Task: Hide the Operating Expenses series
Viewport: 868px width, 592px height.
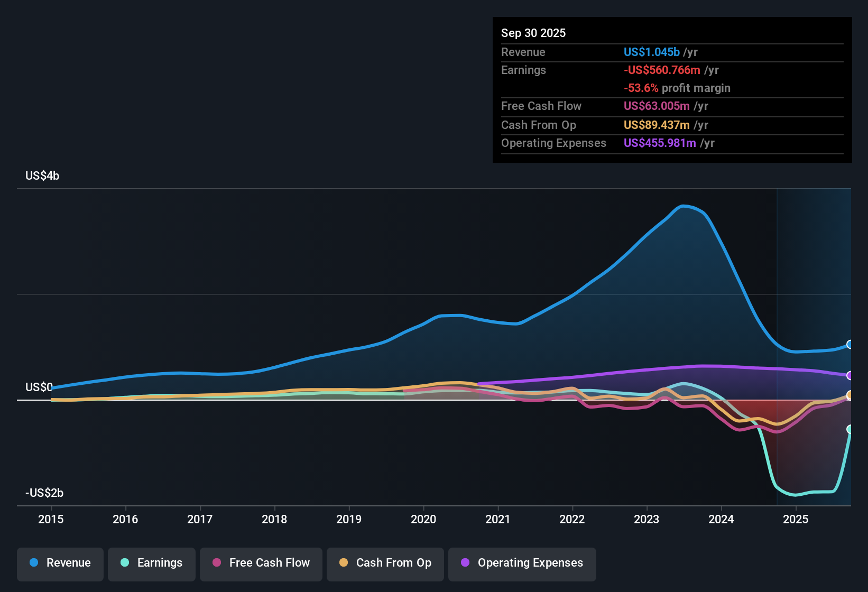Action: pyautogui.click(x=522, y=563)
